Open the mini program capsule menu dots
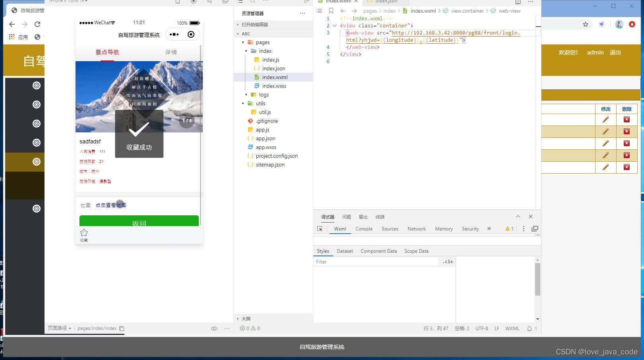644x360 pixels. (174, 35)
